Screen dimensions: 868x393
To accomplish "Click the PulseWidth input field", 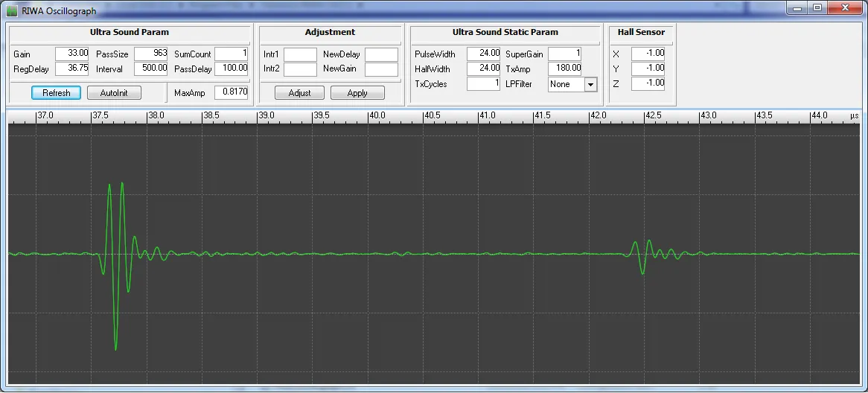I will coord(483,54).
